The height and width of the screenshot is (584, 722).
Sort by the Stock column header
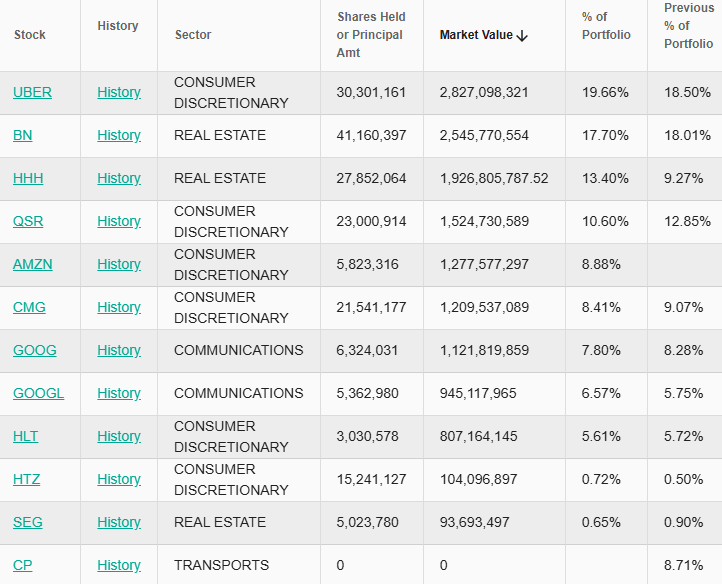click(30, 35)
